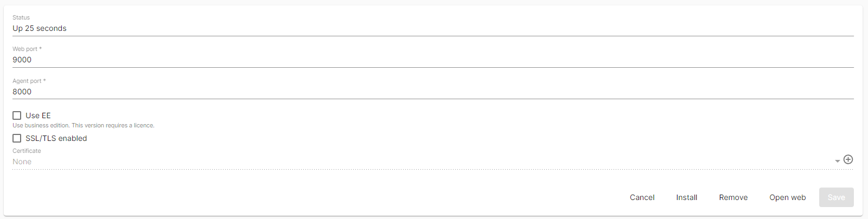This screenshot has width=868, height=219.
Task: Click the "Use EE" label text
Action: pyautogui.click(x=38, y=115)
